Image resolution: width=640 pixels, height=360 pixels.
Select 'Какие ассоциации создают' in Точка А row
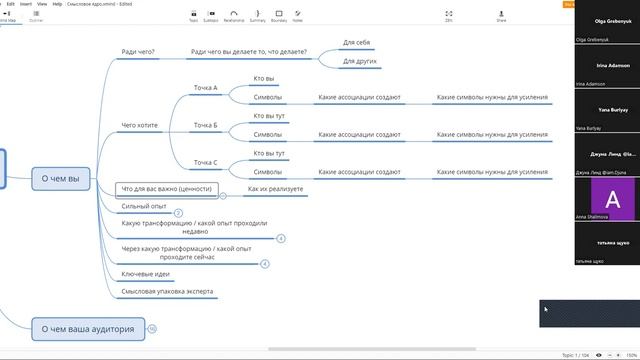[359, 97]
